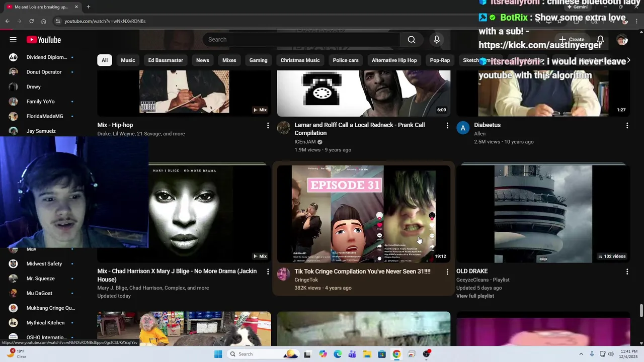Show hidden system tray icons
Screen dimensions: 644x362
(581, 354)
